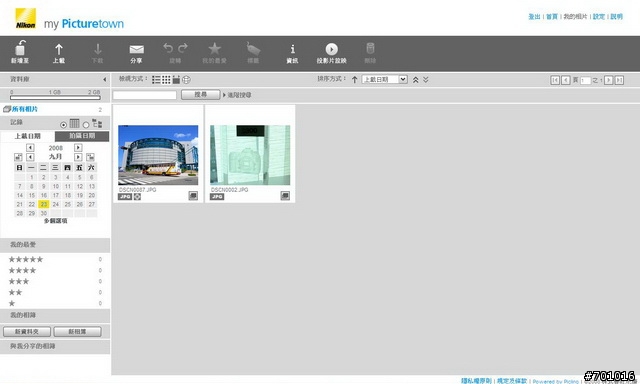
Task: Click the tag label icon in toolbar
Action: pyautogui.click(x=253, y=49)
